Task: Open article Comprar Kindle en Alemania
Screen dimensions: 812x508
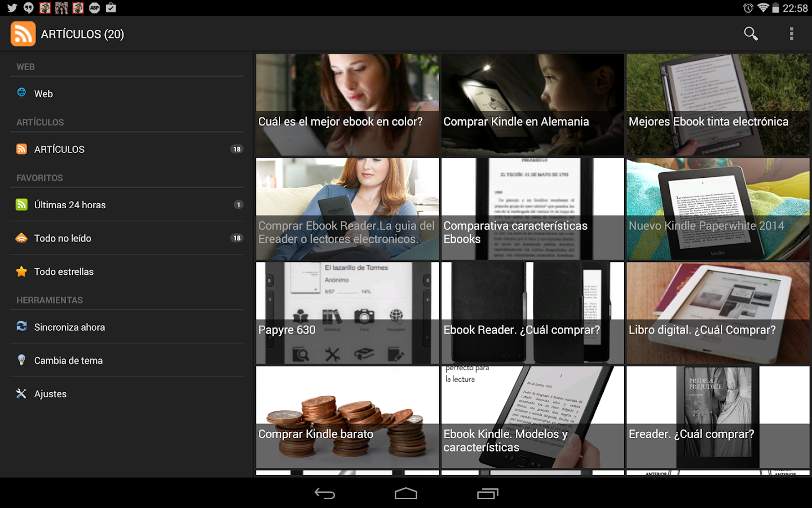Action: tap(533, 104)
